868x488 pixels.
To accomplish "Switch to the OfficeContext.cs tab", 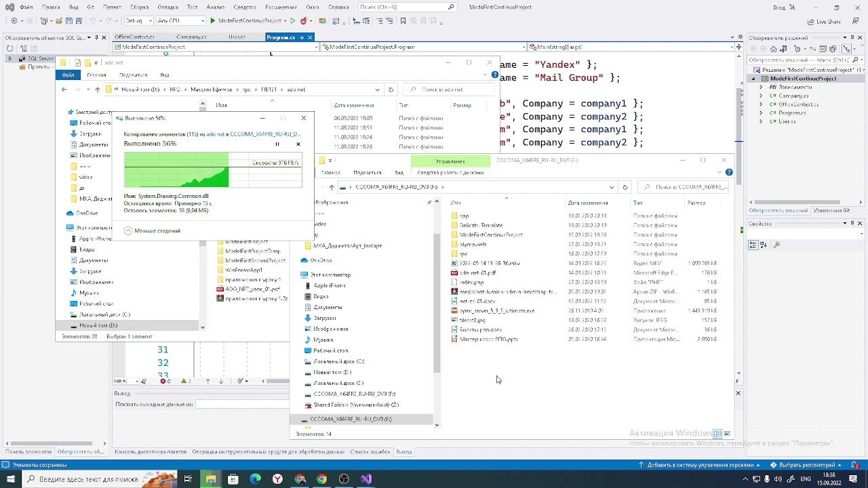I will point(135,37).
